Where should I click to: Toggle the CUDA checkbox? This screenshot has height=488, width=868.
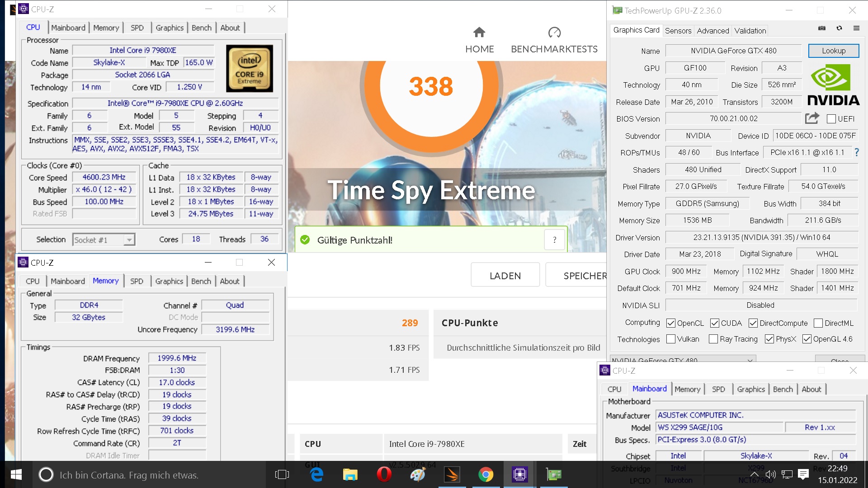click(x=715, y=323)
